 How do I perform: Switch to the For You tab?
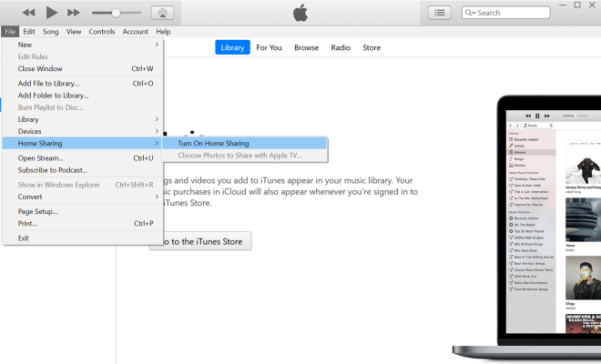click(269, 47)
